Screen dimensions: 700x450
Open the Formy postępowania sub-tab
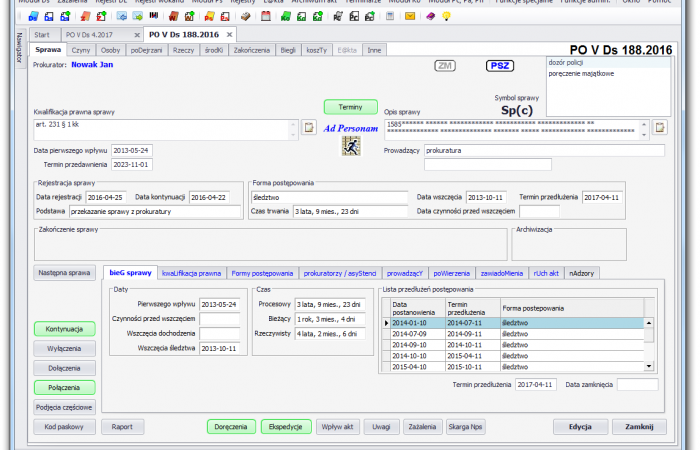(262, 273)
